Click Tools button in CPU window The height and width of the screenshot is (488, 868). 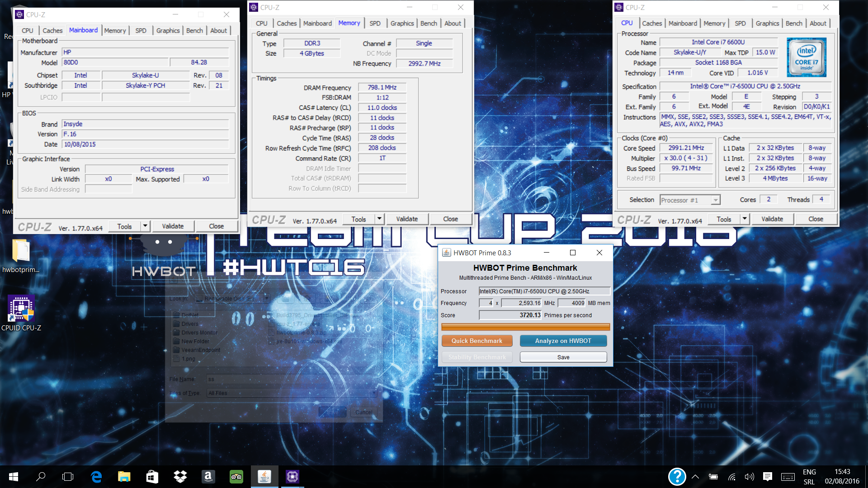723,219
